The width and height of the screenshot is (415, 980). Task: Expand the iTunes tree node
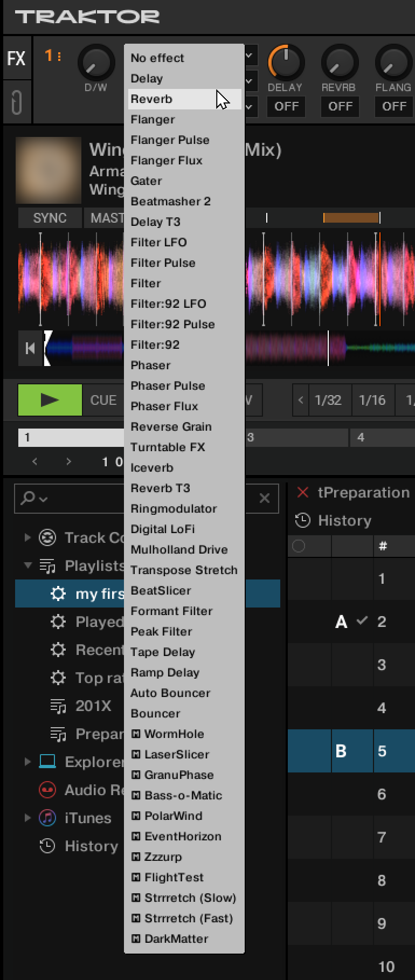[x=27, y=818]
